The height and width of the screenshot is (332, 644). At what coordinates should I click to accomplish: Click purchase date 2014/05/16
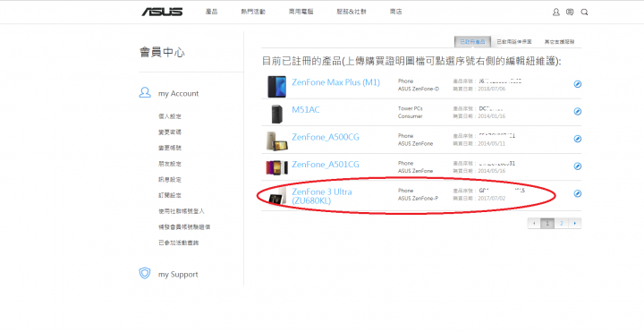[492, 171]
